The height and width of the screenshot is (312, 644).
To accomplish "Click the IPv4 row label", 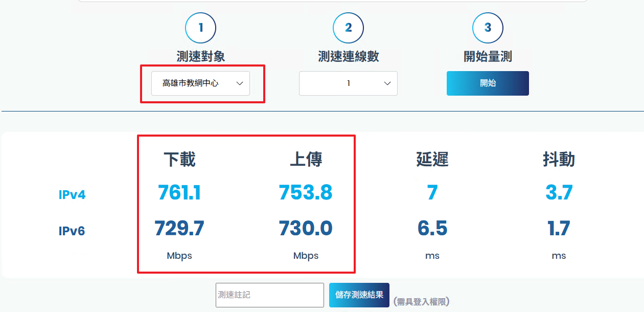I will (72, 195).
